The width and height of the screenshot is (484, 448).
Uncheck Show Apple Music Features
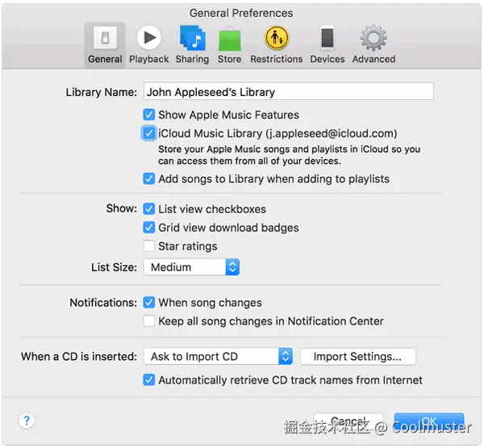point(148,115)
